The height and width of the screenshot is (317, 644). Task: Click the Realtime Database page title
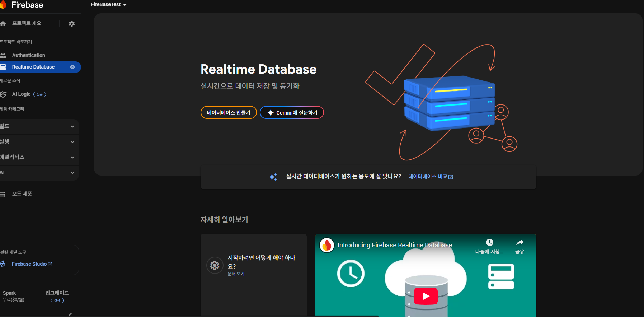tap(259, 69)
